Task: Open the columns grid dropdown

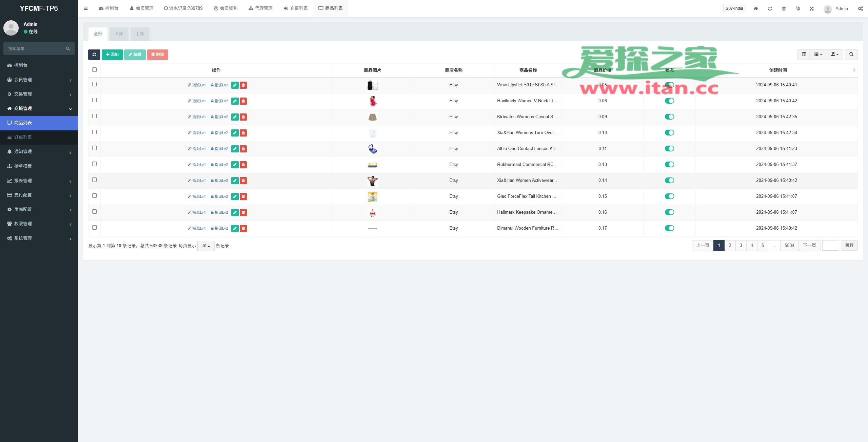Action: 818,55
